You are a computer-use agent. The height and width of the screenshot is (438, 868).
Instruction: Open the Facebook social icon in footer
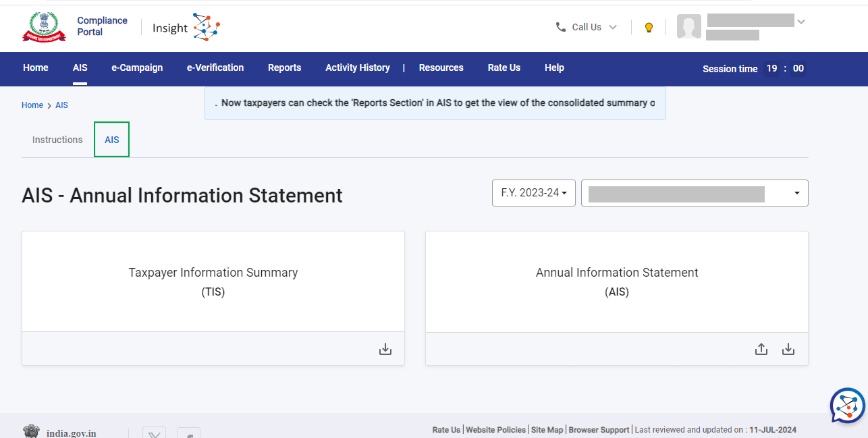pos(189,433)
